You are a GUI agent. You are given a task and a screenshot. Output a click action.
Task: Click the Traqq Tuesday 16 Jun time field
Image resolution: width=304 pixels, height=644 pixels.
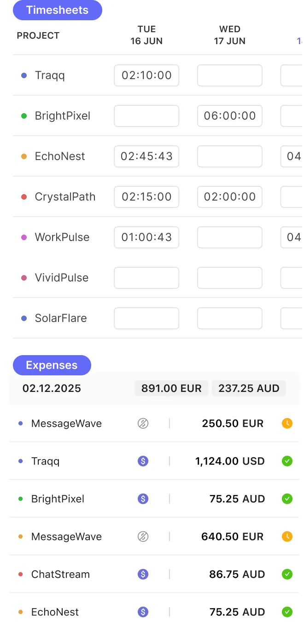[x=146, y=75]
